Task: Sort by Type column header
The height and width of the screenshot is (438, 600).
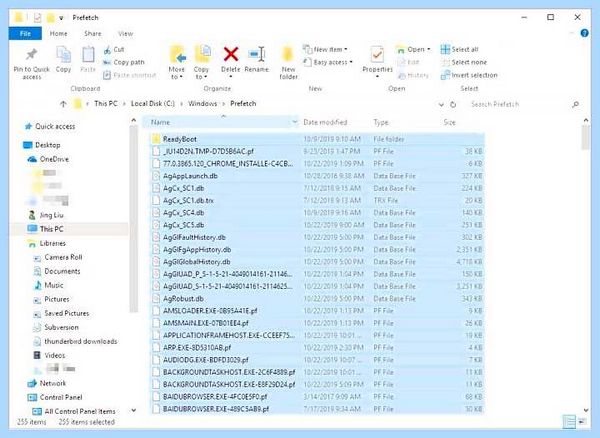Action: pyautogui.click(x=381, y=122)
